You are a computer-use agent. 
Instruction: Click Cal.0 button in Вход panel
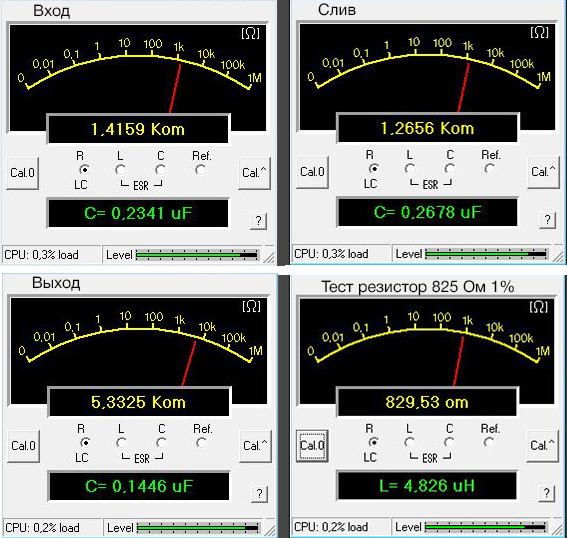tap(22, 173)
